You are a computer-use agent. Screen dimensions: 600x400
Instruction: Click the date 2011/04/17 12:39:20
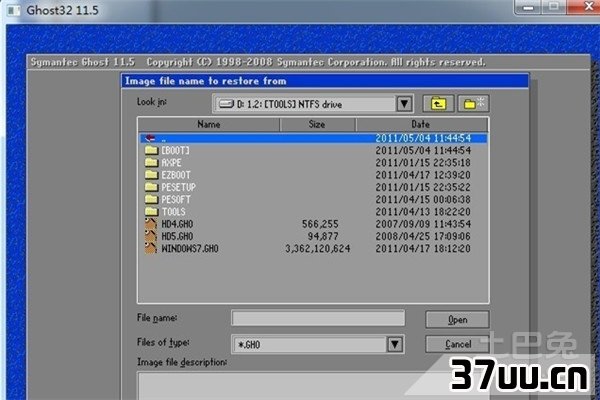click(x=423, y=175)
